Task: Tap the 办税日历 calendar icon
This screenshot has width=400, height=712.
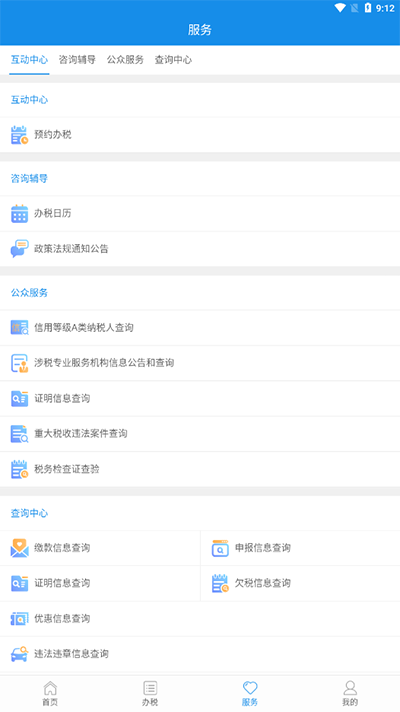Action: click(20, 213)
